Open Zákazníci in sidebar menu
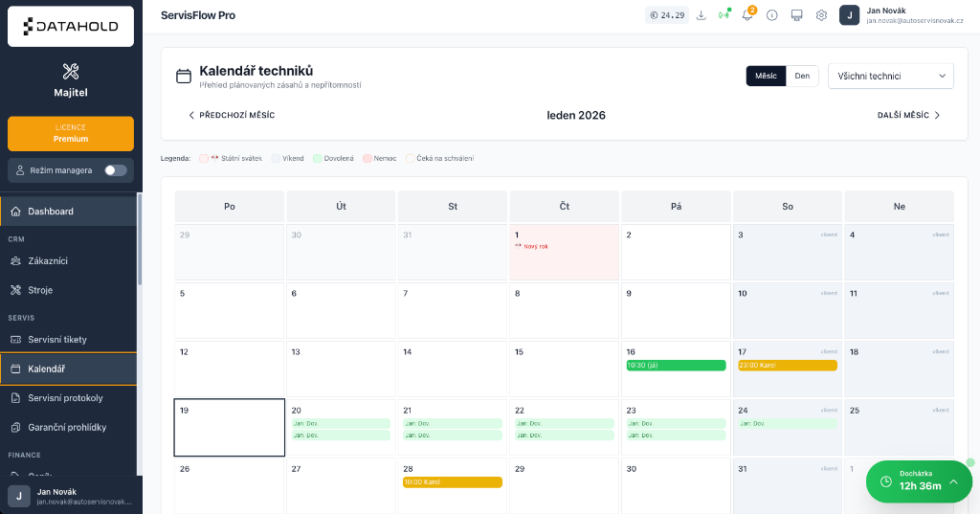980x514 pixels. pyautogui.click(x=48, y=260)
